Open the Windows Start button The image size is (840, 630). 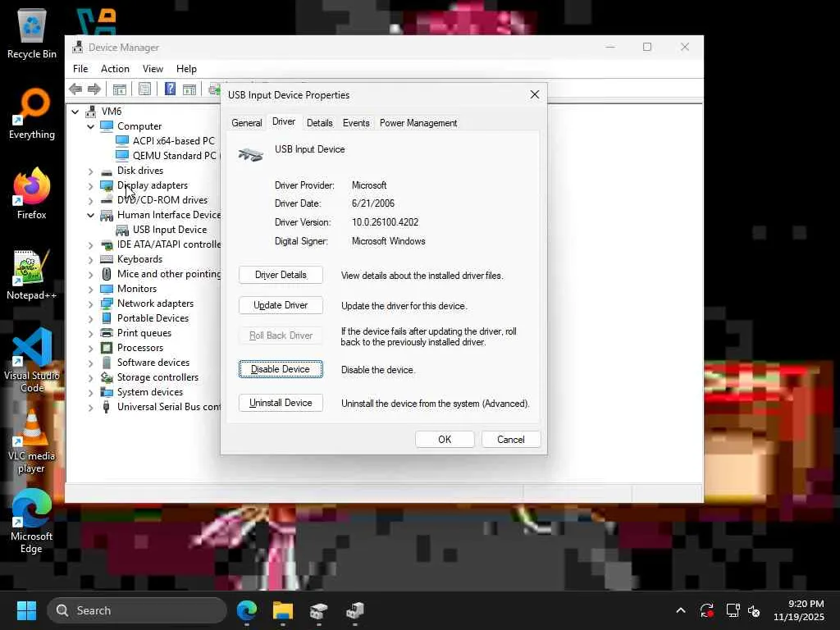(x=26, y=610)
